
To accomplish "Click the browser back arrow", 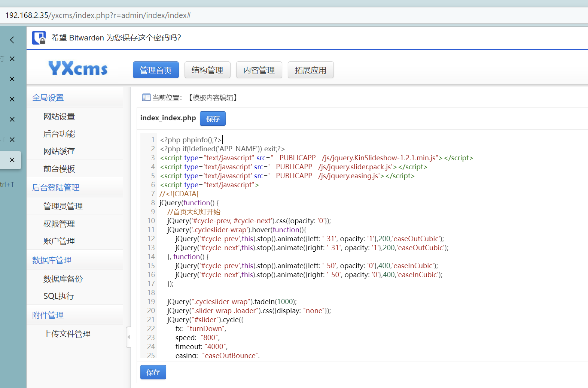I will coord(12,40).
